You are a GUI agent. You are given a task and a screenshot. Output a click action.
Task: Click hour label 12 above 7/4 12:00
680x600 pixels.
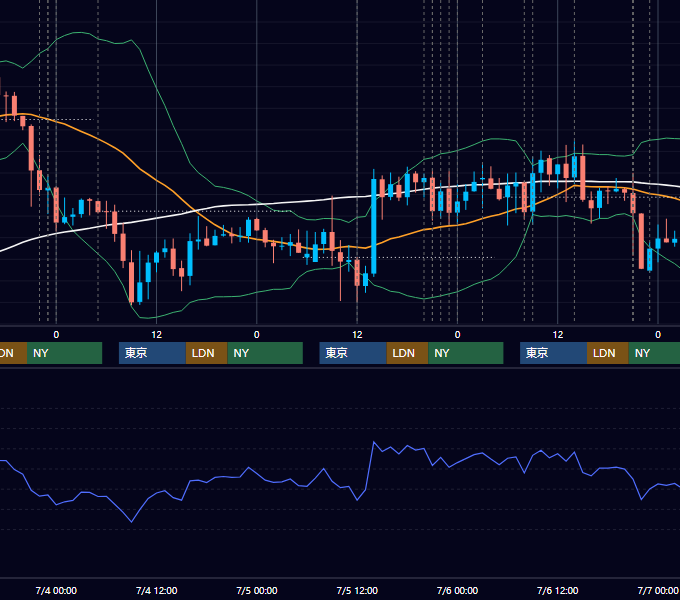(157, 335)
